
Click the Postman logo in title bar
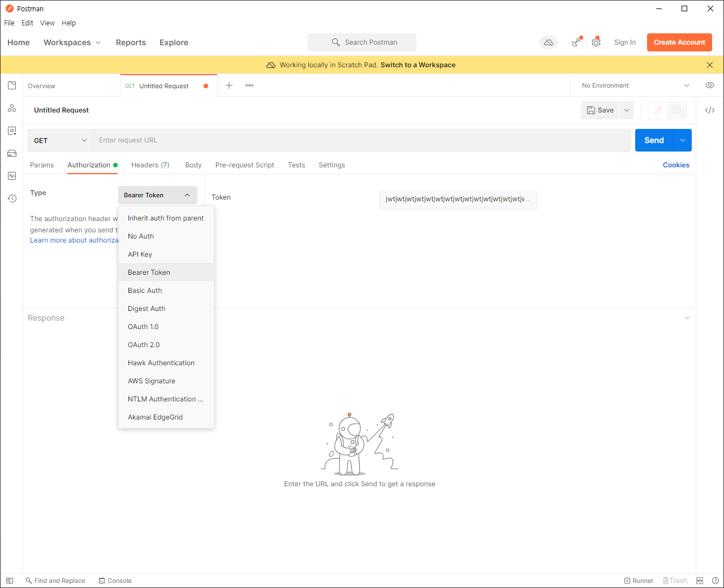[10, 8]
